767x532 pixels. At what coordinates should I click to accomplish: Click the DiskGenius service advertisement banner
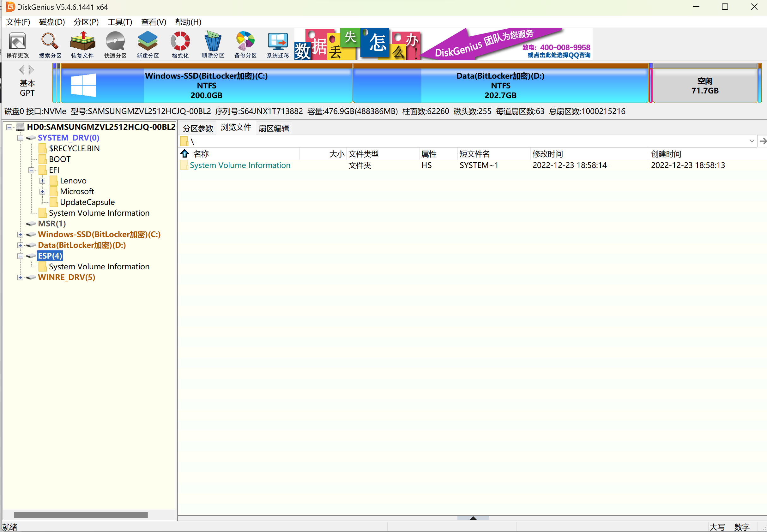(444, 44)
